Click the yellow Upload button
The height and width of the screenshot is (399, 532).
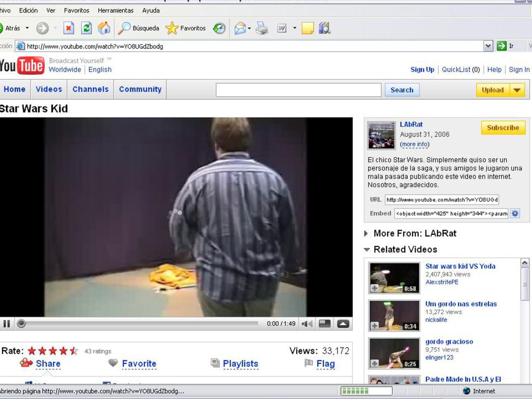click(x=493, y=90)
